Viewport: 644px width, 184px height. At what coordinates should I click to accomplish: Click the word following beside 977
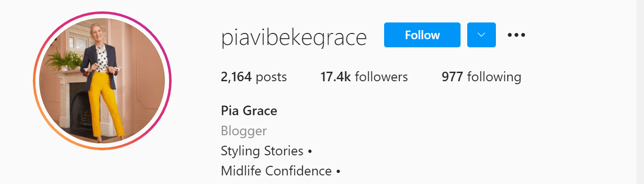click(494, 77)
